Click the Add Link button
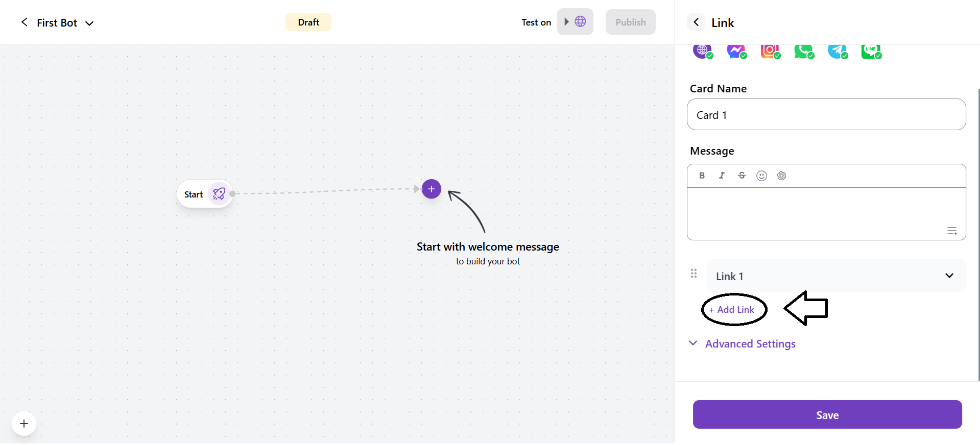 pos(732,310)
